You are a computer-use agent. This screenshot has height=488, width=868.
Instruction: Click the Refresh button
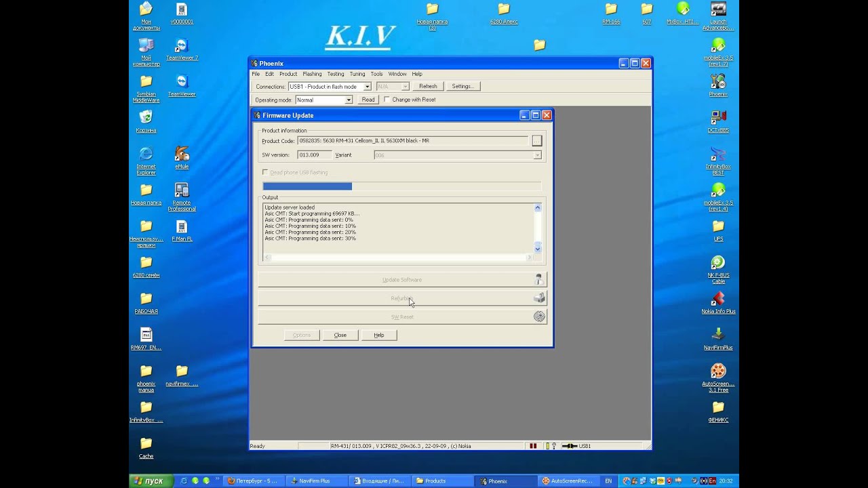(428, 87)
